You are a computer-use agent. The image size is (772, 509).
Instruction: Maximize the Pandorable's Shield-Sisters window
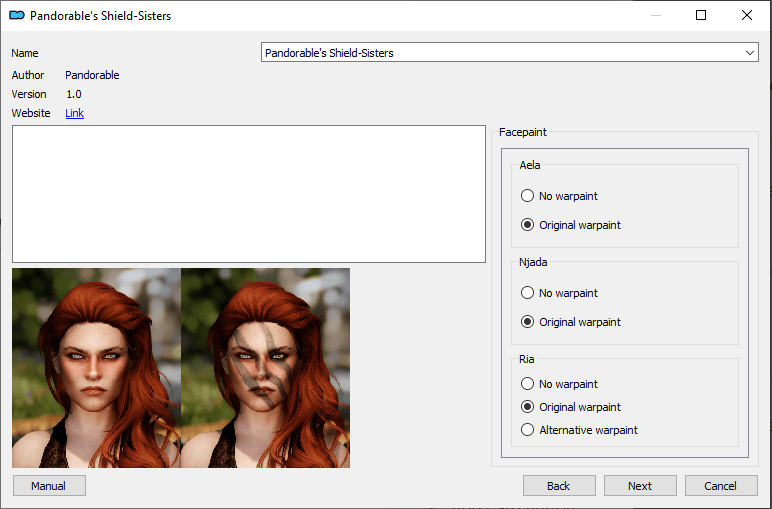[701, 15]
